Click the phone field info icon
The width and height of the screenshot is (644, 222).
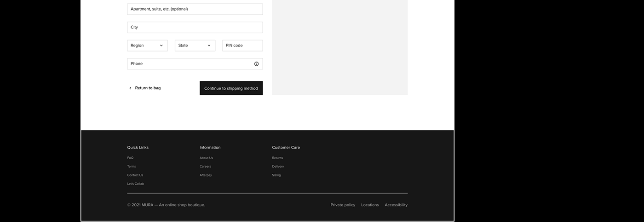point(256,64)
